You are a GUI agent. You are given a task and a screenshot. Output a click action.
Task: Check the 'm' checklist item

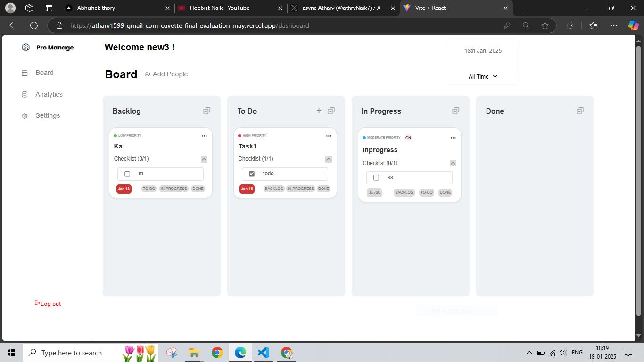tap(127, 174)
